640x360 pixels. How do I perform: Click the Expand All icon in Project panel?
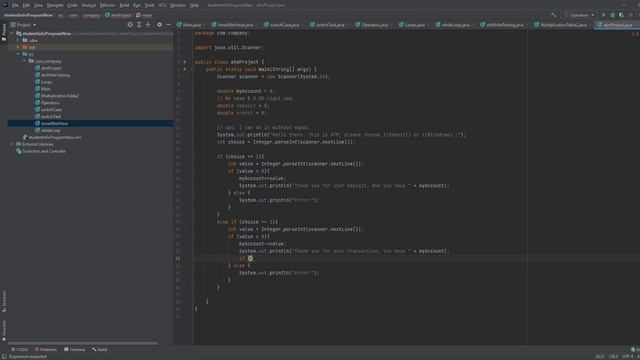tap(139, 25)
